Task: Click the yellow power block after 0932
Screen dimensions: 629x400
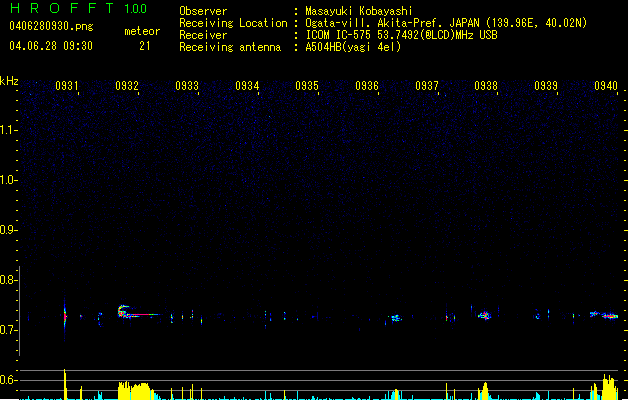Action: [x=134, y=390]
